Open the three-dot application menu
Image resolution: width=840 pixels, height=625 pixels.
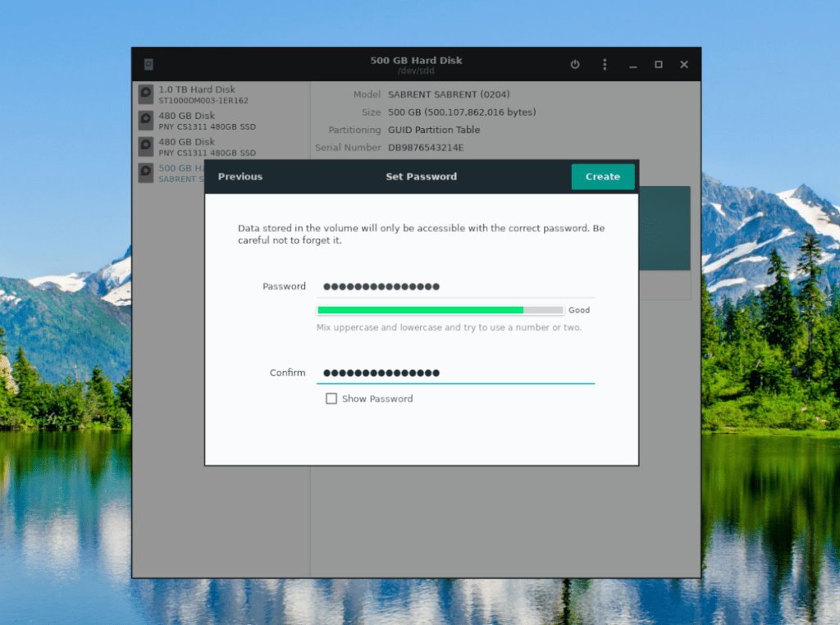point(605,65)
